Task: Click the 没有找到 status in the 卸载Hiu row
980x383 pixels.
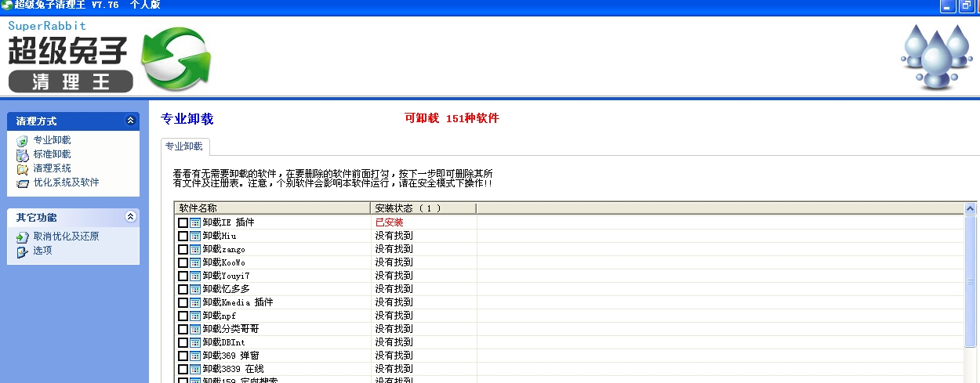Action: 394,236
